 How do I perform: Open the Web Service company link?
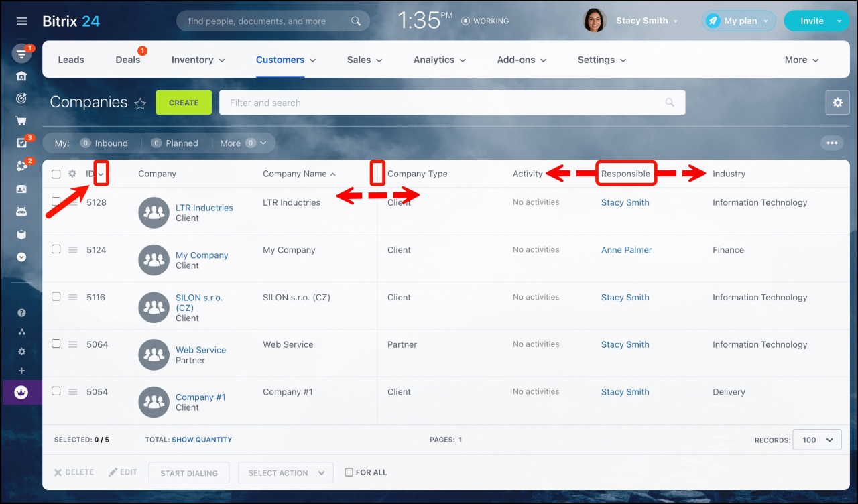tap(200, 350)
